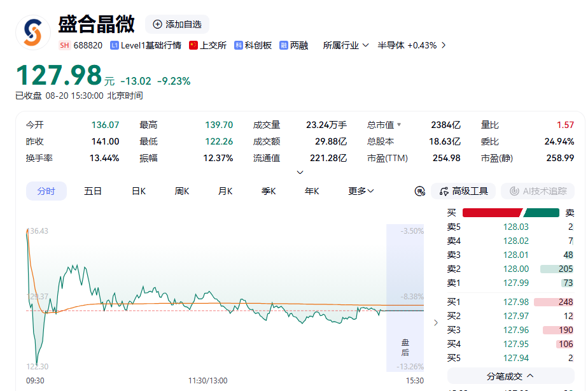
Task: Click the 今开 value 136.07
Action: click(106, 125)
